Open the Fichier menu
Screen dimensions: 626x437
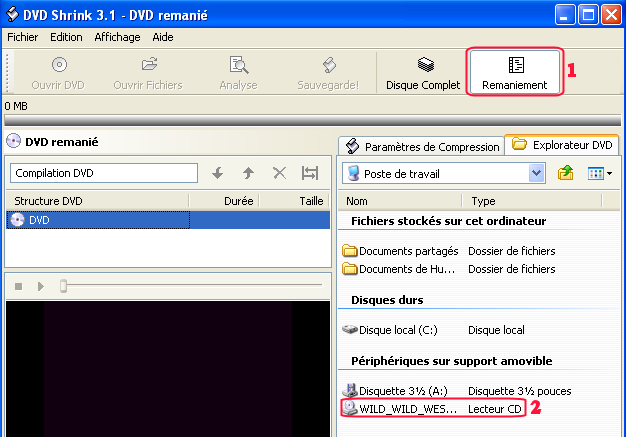tap(23, 37)
